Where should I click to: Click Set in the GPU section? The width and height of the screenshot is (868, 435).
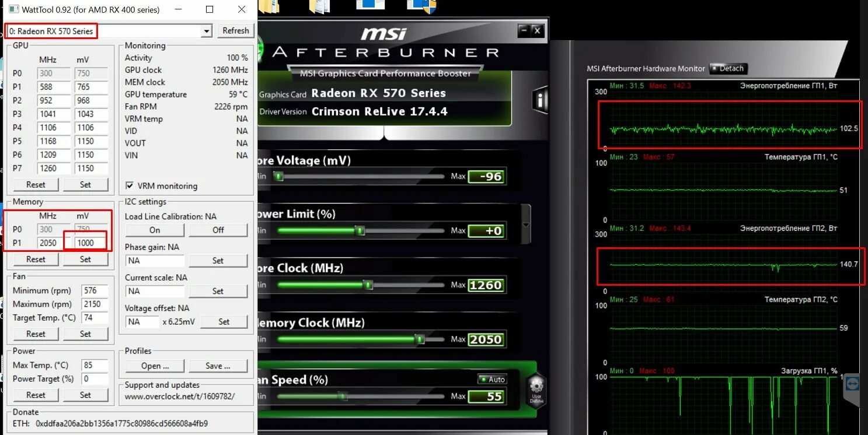pyautogui.click(x=85, y=184)
